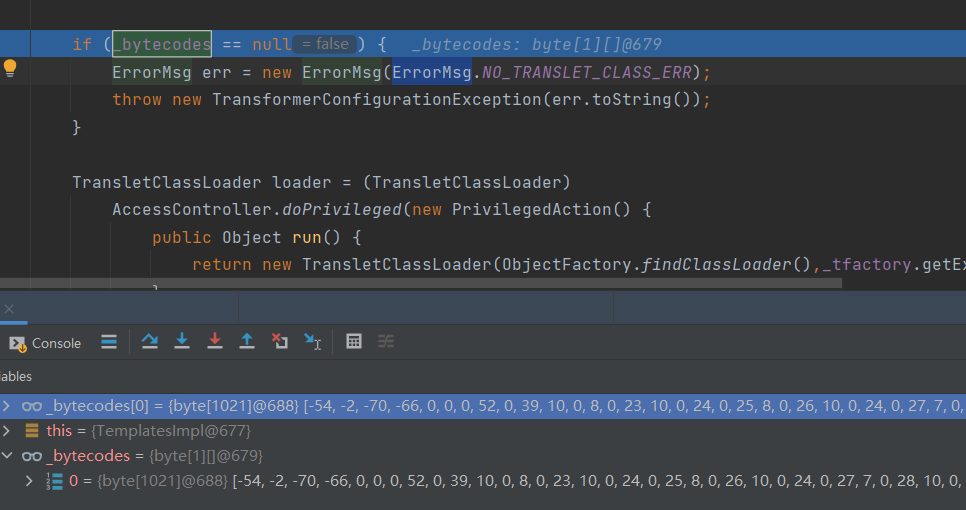Click TransformerConfigurationException in the throw line

click(x=376, y=100)
